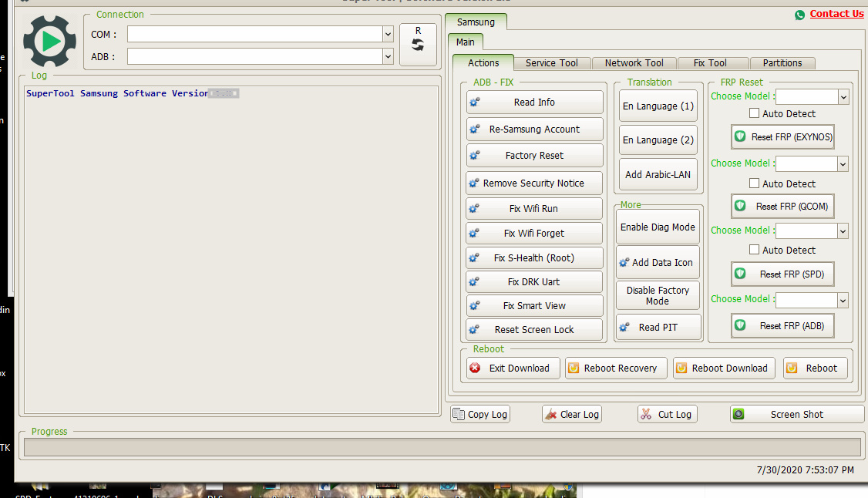868x498 pixels.
Task: Click the refresh ports R button
Action: coord(418,45)
